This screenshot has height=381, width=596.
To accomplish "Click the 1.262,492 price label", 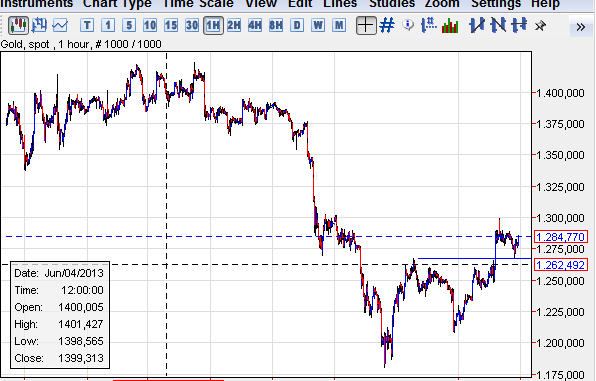I will click(561, 264).
